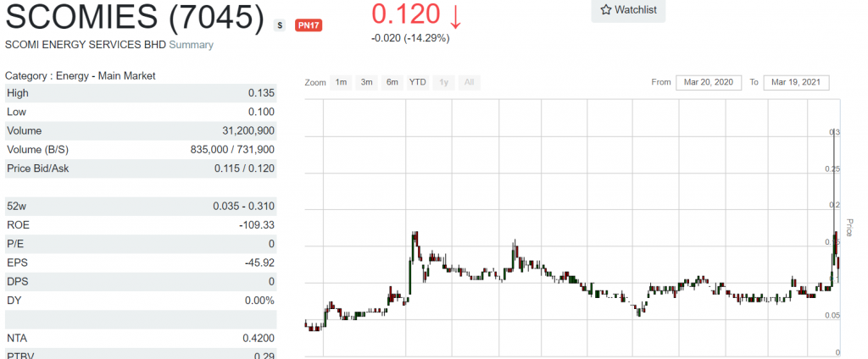Click the SCOMIES (7045) title
868x359 pixels.
pos(135,17)
